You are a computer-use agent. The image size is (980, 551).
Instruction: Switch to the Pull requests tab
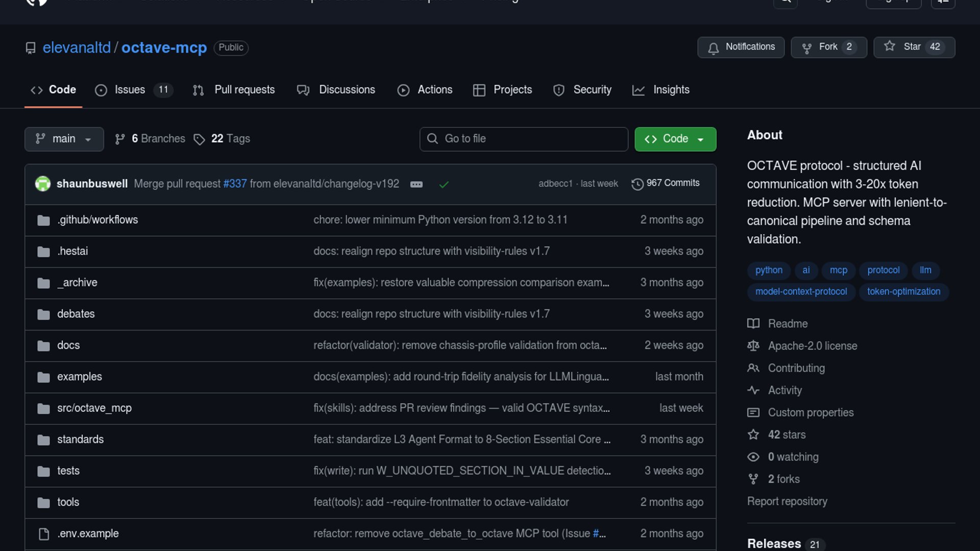click(x=244, y=90)
